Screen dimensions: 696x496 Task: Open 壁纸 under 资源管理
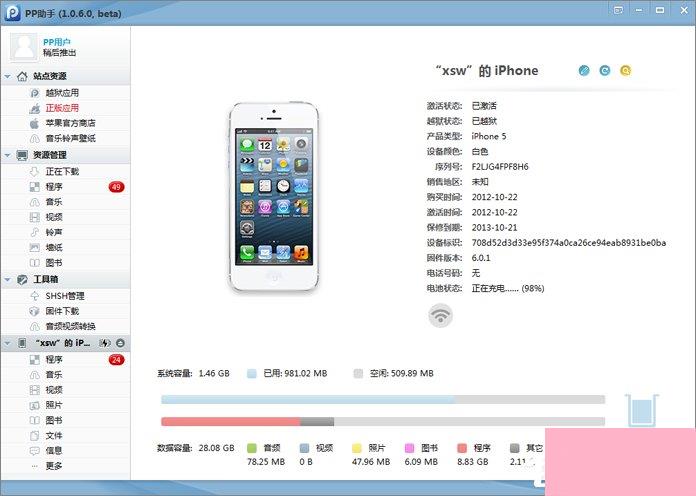(x=54, y=247)
